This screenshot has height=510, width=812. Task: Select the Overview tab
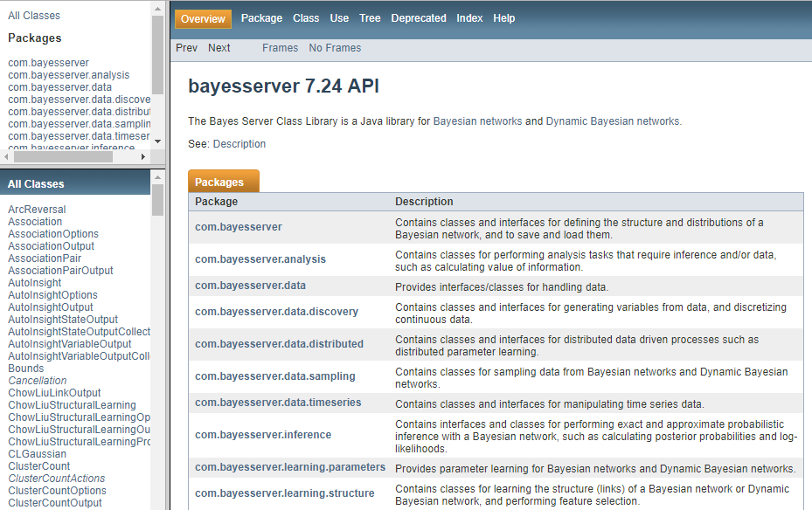tap(203, 18)
